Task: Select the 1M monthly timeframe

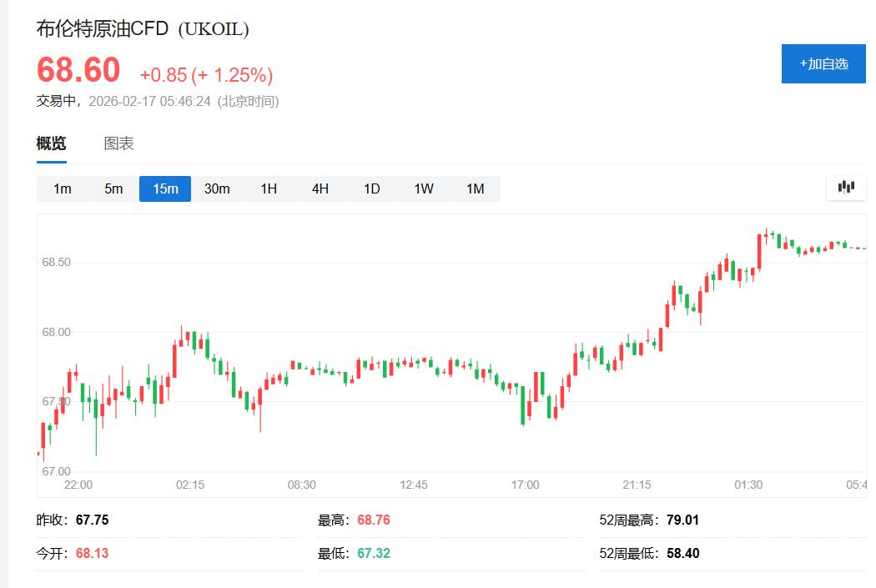Action: 475,188
